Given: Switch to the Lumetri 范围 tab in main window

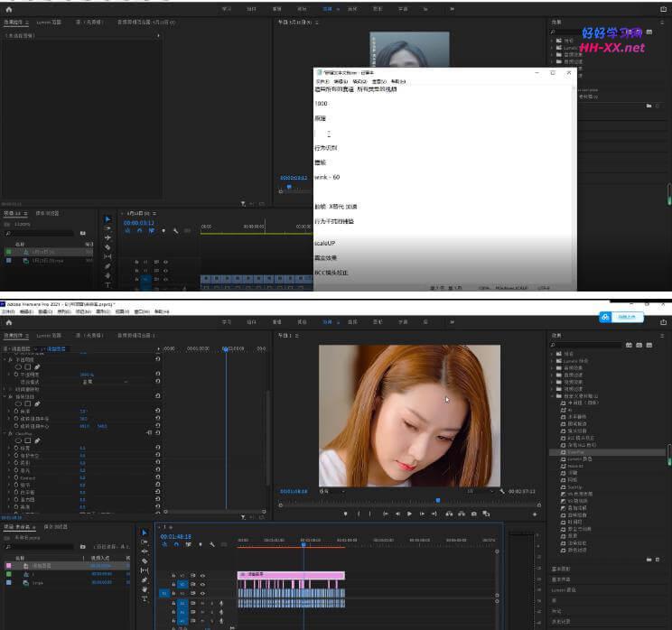Looking at the screenshot, I should coord(49,336).
